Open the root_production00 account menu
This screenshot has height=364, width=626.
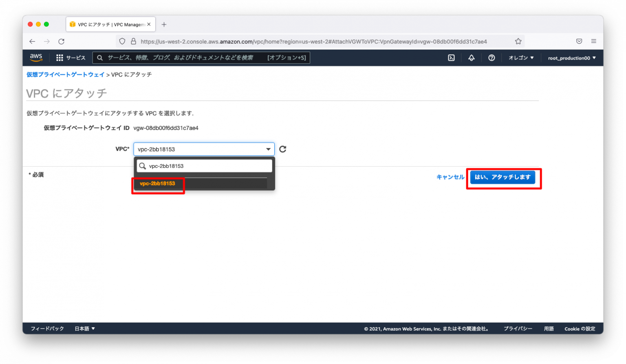571,58
